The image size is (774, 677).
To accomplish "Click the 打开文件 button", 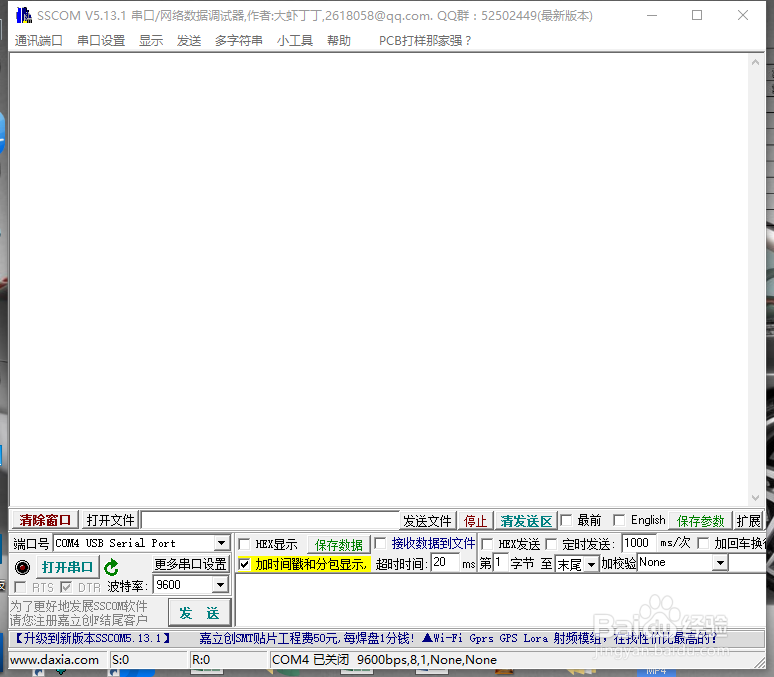I will click(110, 520).
